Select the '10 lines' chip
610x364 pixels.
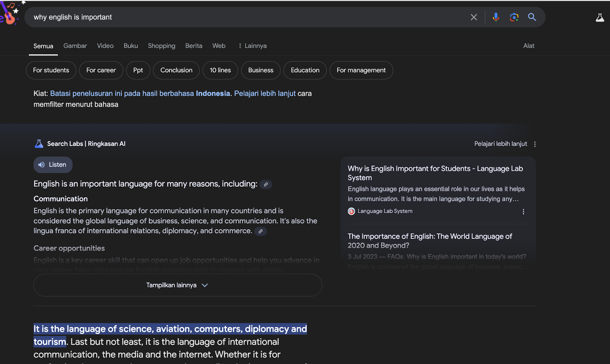click(220, 70)
